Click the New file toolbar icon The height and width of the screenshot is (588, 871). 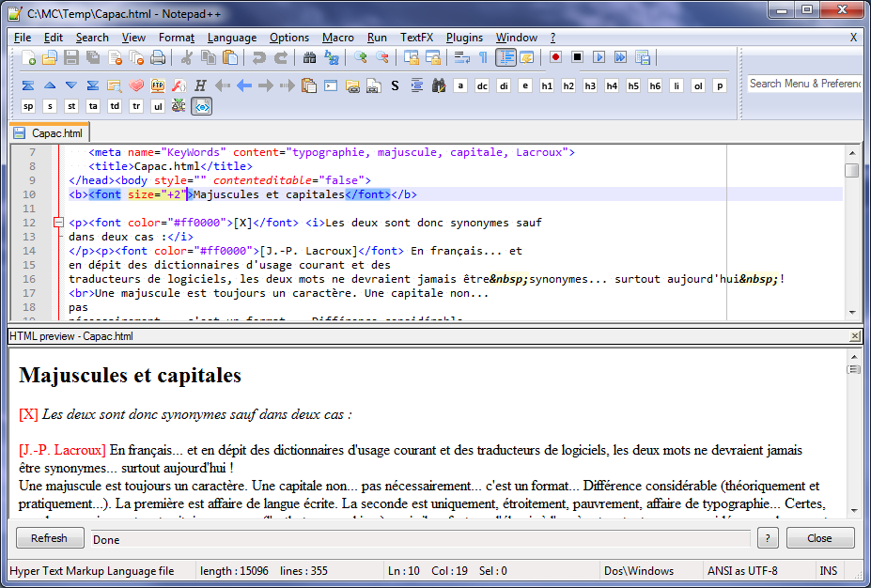[28, 58]
